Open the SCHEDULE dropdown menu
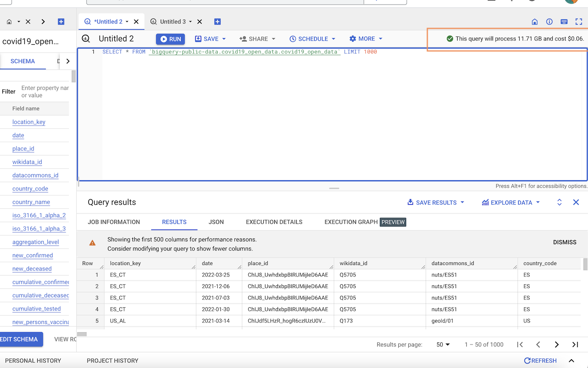This screenshot has width=588, height=368. coord(312,39)
